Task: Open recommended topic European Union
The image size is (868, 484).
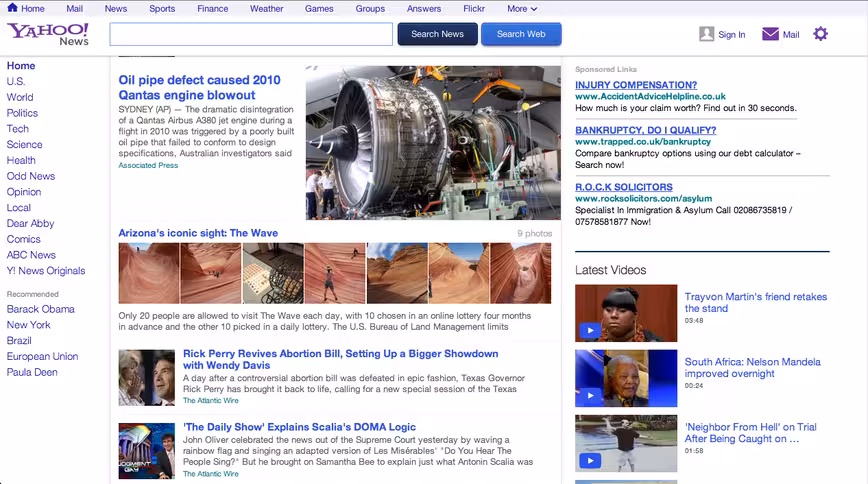Action: click(42, 357)
